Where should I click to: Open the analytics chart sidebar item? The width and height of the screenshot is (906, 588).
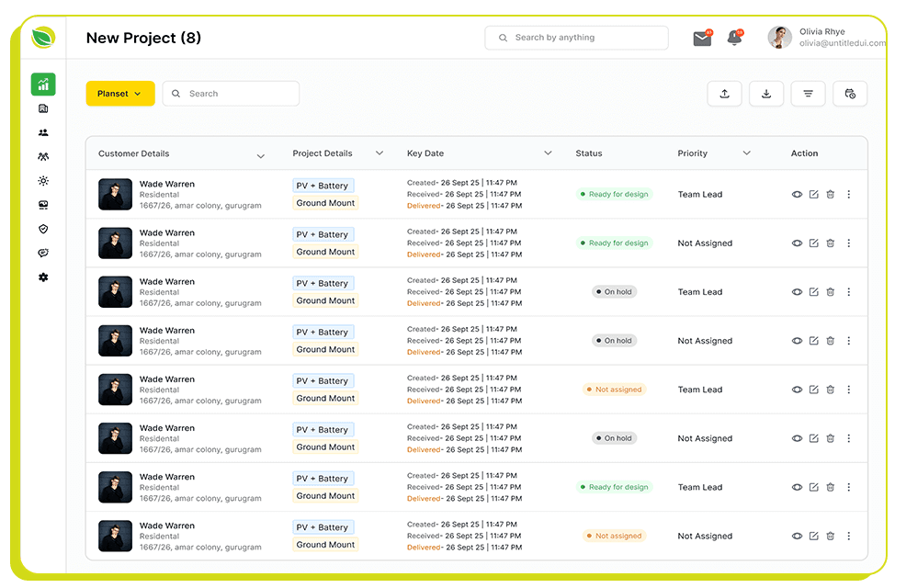pos(43,85)
